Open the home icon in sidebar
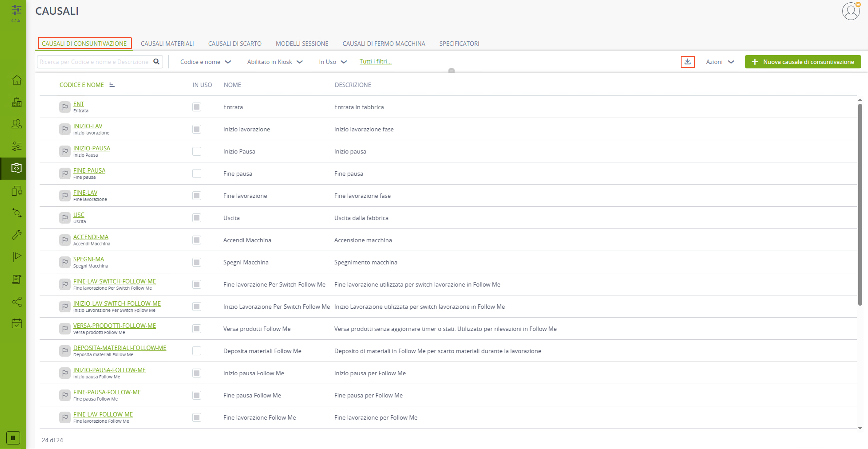 tap(16, 80)
